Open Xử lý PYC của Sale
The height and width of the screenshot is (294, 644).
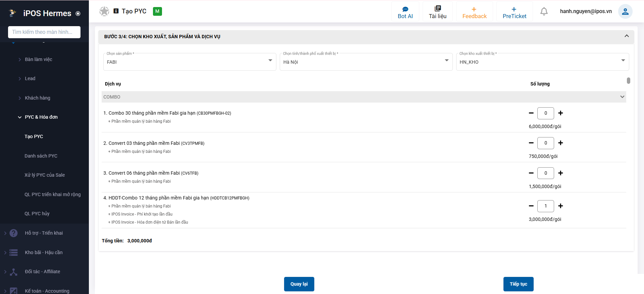pos(44,175)
